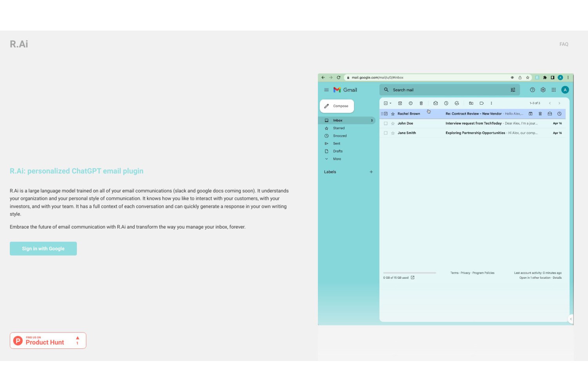This screenshot has height=392, width=588.
Task: Report spam from toolbar
Action: click(x=410, y=103)
